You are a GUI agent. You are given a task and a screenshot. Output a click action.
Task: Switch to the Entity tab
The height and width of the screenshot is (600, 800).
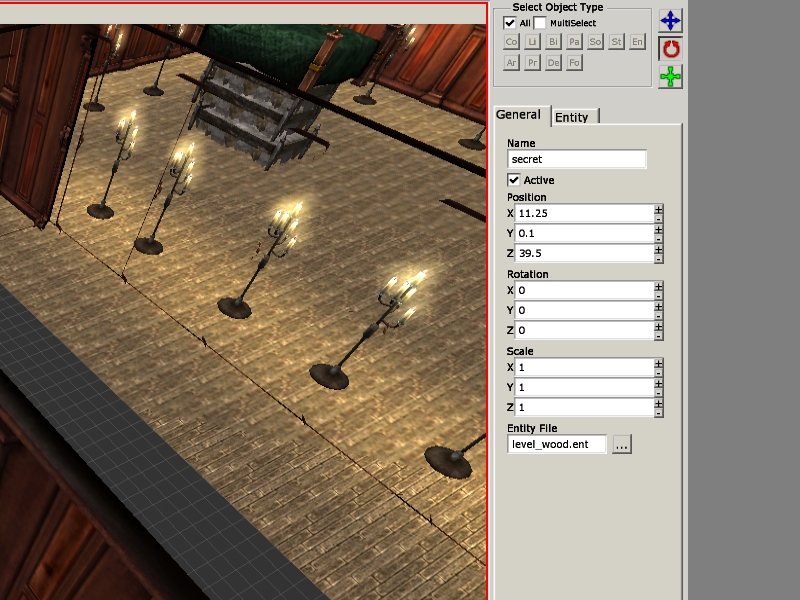click(573, 117)
